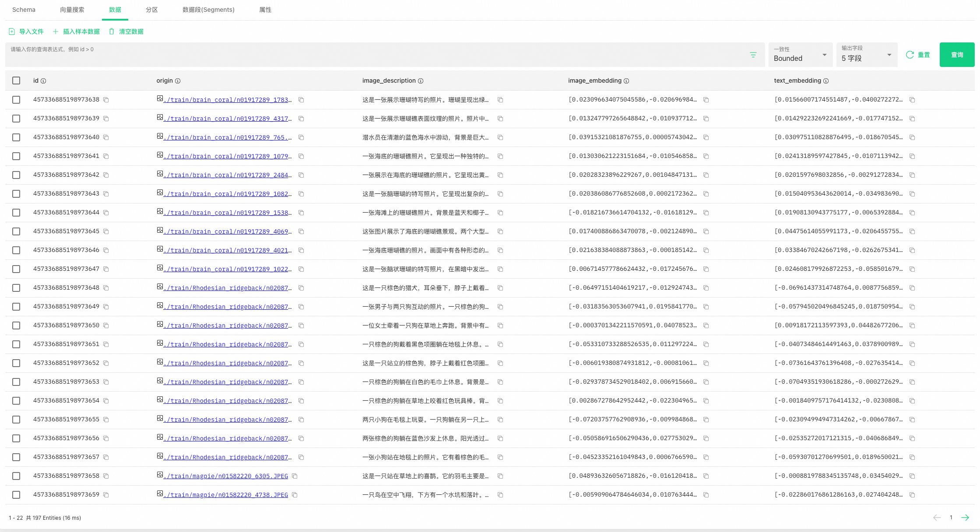The image size is (980, 532).
Task: Click the import file icon
Action: pyautogui.click(x=12, y=31)
